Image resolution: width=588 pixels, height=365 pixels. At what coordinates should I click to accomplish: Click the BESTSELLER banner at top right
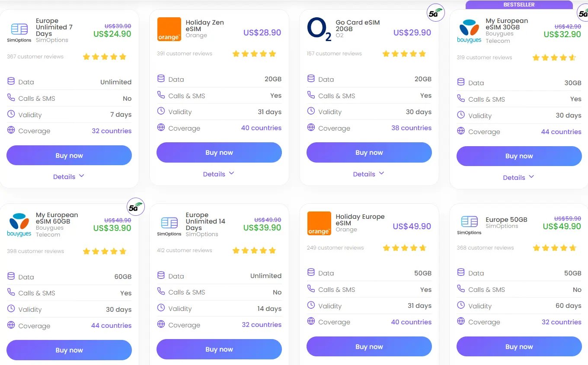[x=518, y=4]
